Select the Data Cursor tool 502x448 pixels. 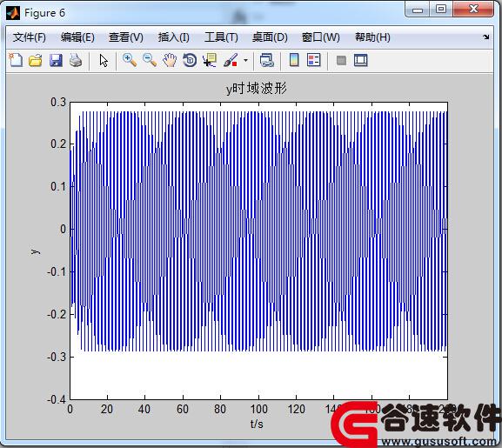(210, 60)
